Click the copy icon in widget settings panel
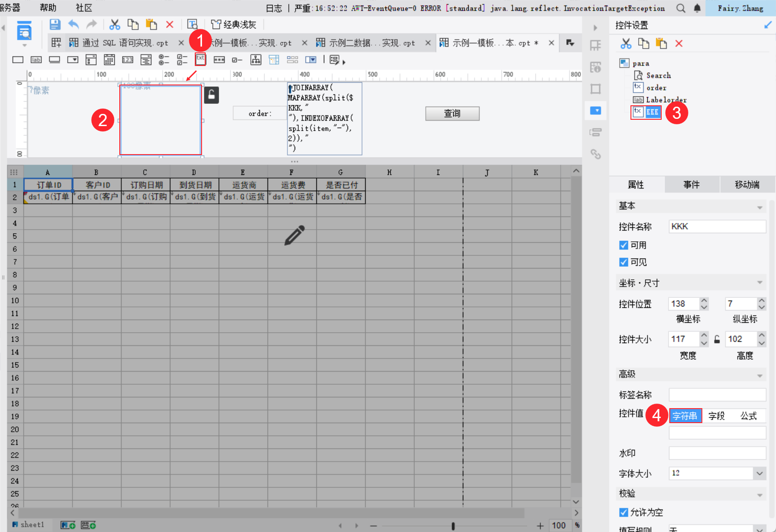 [x=644, y=43]
